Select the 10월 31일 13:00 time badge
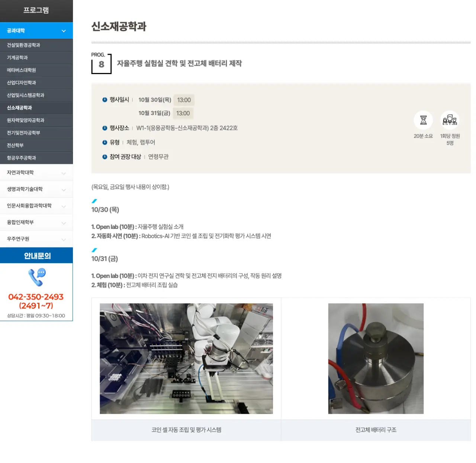 (x=183, y=114)
